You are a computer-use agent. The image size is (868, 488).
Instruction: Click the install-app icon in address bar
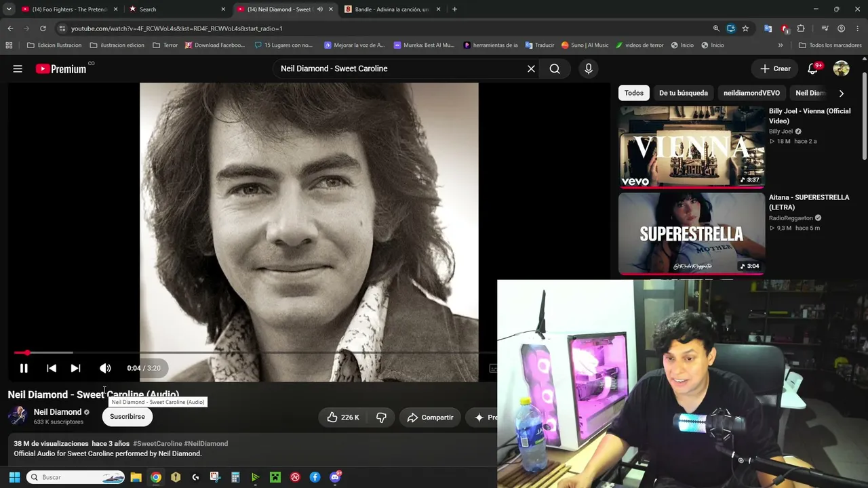pyautogui.click(x=730, y=28)
